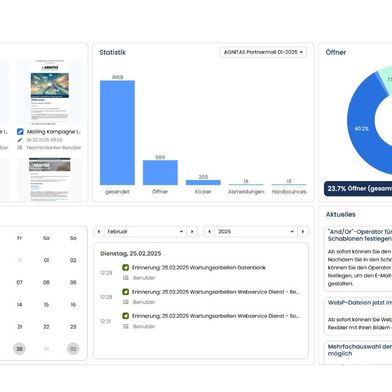392x392 pixels.
Task: Open the Mailing Kampagne title link
Action: point(54,132)
